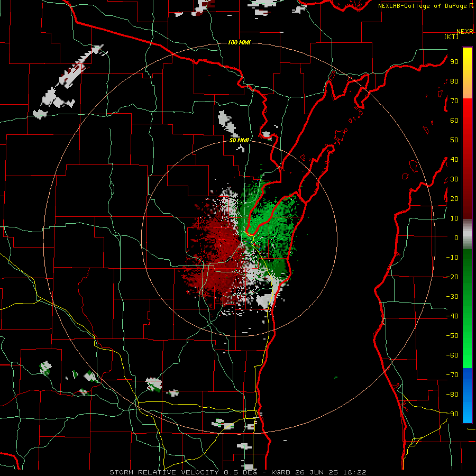The height and width of the screenshot is (476, 476).
Task: Click the orange 70–80 segment of the color bar
Action: (x=467, y=90)
